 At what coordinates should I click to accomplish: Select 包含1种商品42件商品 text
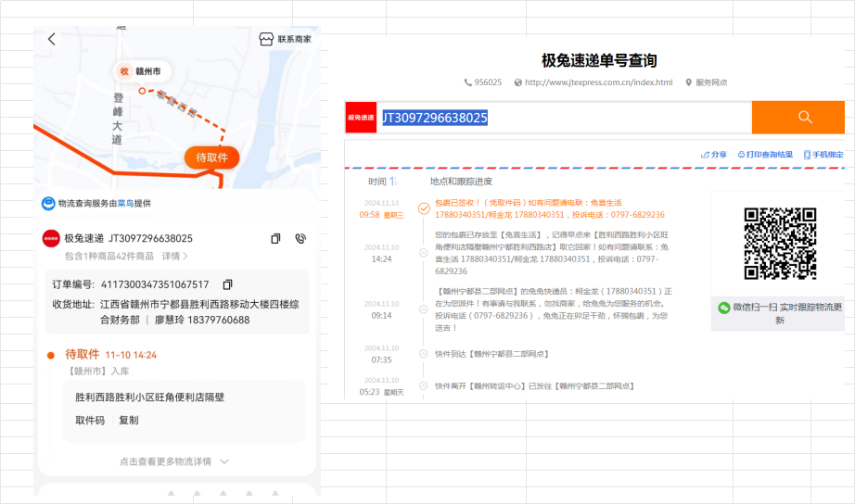(x=109, y=256)
